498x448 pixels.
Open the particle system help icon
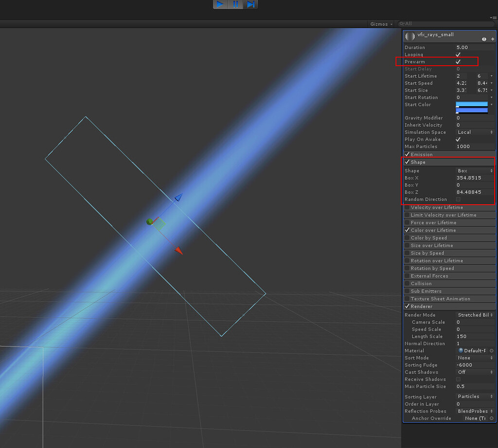(484, 38)
